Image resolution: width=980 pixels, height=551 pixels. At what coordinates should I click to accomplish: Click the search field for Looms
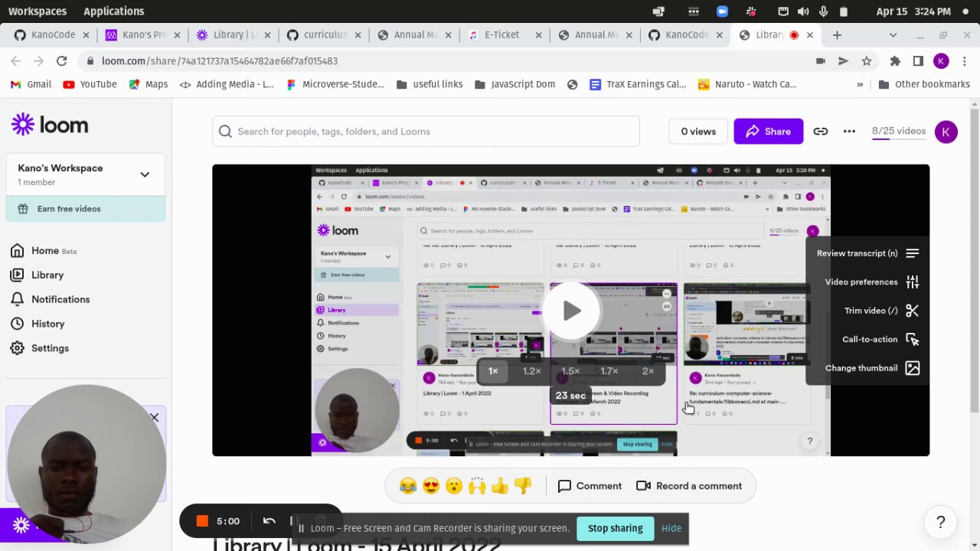pos(426,132)
